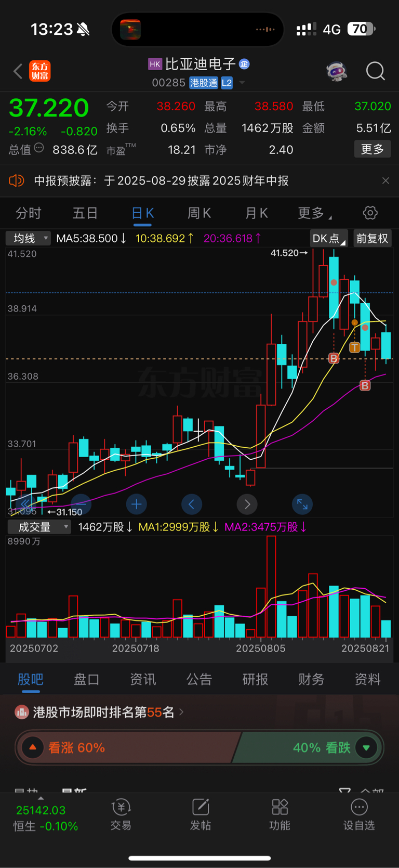Tap the L2 level badge
The image size is (399, 868).
point(227,83)
